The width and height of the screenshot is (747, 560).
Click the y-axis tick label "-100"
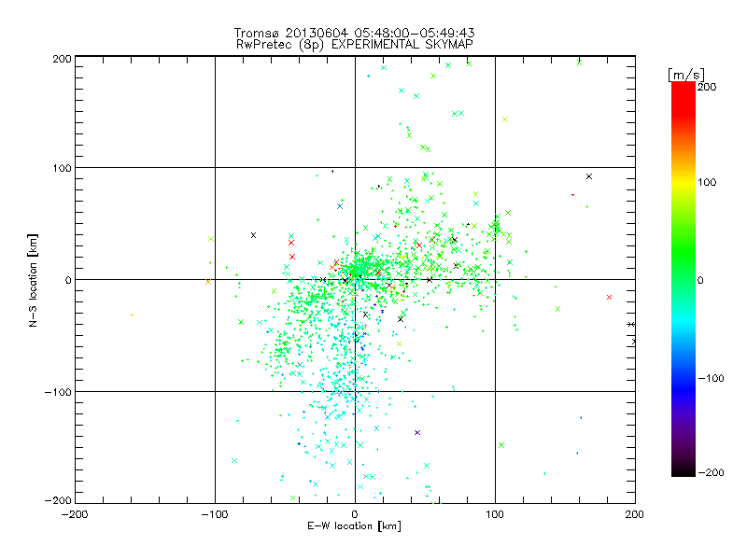click(x=58, y=392)
